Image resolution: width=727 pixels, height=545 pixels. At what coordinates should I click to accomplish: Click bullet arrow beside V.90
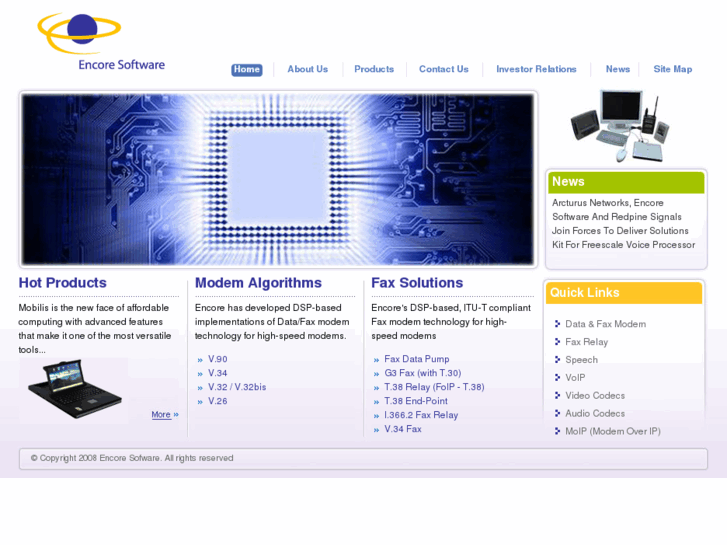200,360
